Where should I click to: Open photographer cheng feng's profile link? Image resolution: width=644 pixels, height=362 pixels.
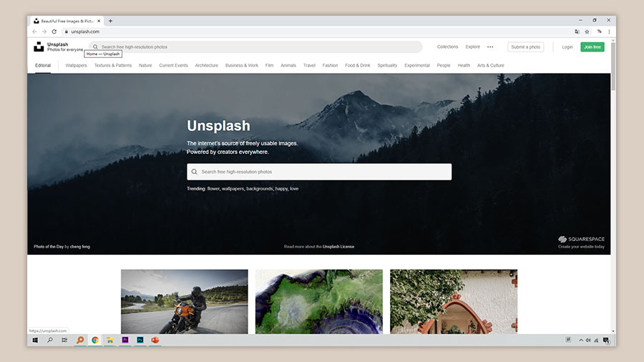click(x=79, y=247)
